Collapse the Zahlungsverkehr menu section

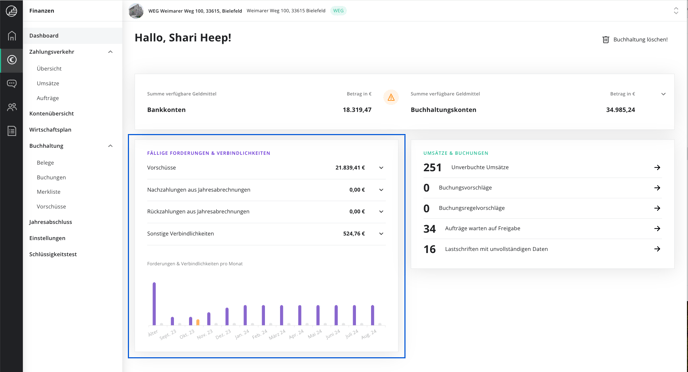pyautogui.click(x=110, y=52)
